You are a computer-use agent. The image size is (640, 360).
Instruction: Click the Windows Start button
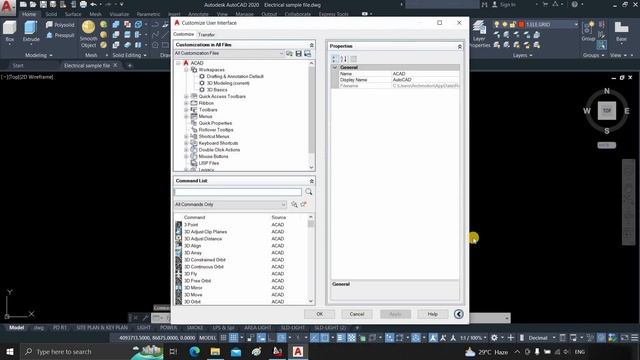pos(10,351)
